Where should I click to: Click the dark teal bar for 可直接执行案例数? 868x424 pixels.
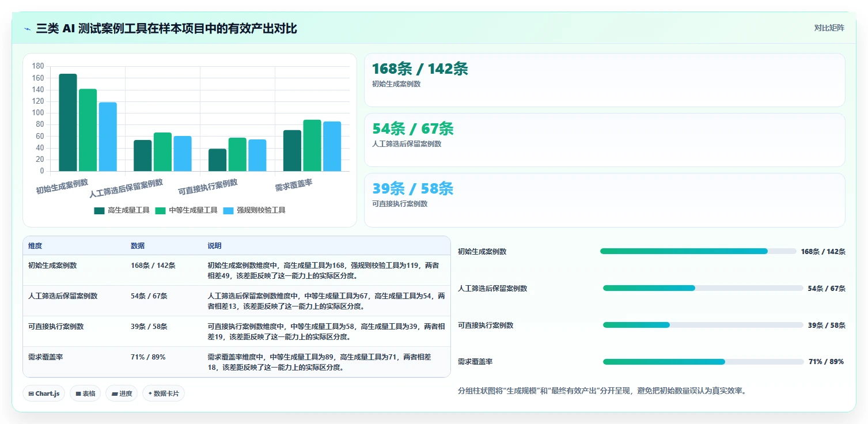(x=217, y=160)
